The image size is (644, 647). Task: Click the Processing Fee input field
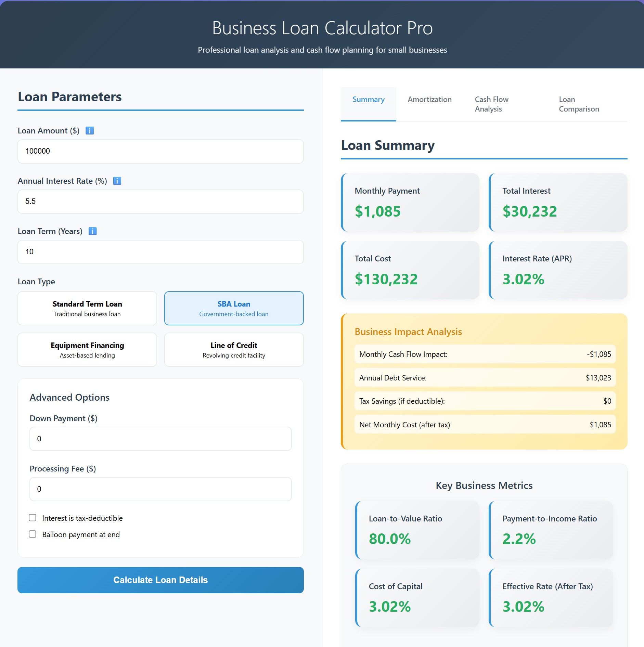click(160, 489)
